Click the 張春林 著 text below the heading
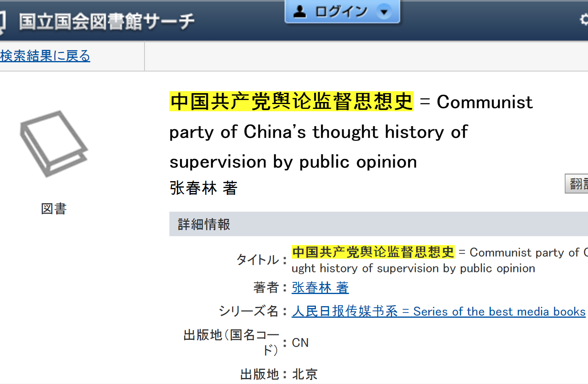 point(203,188)
